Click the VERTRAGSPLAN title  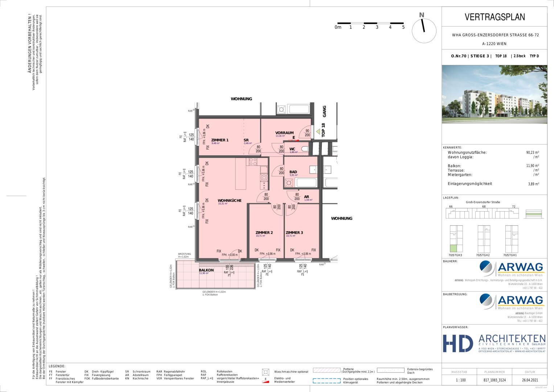tap(495, 17)
